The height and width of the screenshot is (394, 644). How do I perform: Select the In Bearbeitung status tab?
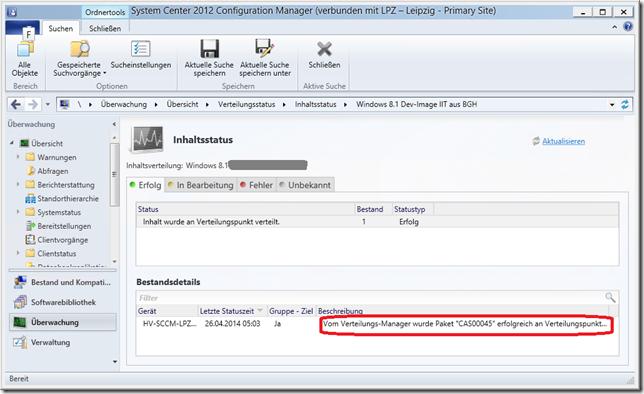click(x=201, y=185)
